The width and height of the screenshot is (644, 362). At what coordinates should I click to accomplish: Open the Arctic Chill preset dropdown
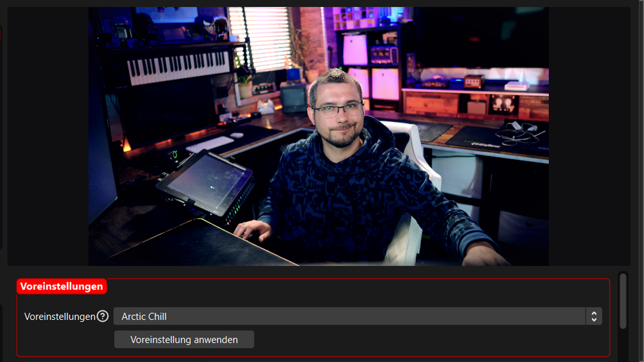[349, 316]
